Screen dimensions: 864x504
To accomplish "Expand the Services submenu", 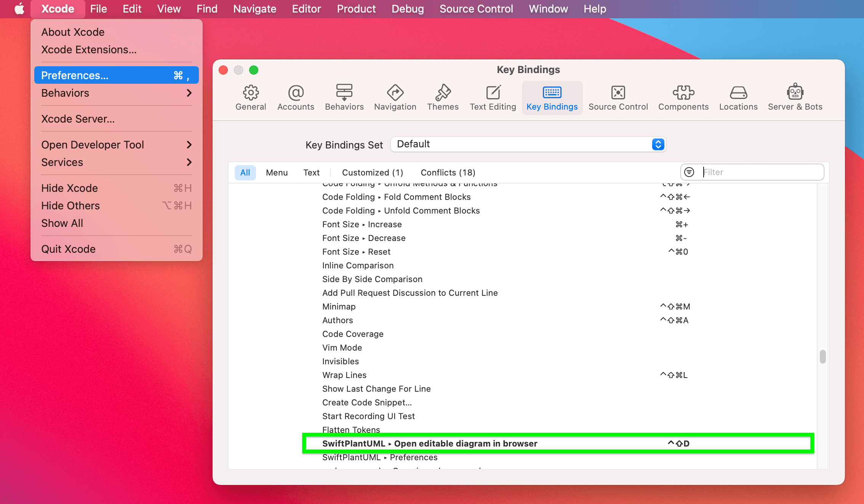I will click(62, 162).
